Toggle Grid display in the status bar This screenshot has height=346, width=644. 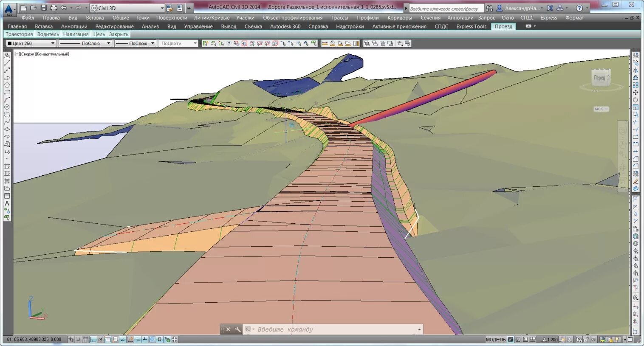(x=85, y=340)
